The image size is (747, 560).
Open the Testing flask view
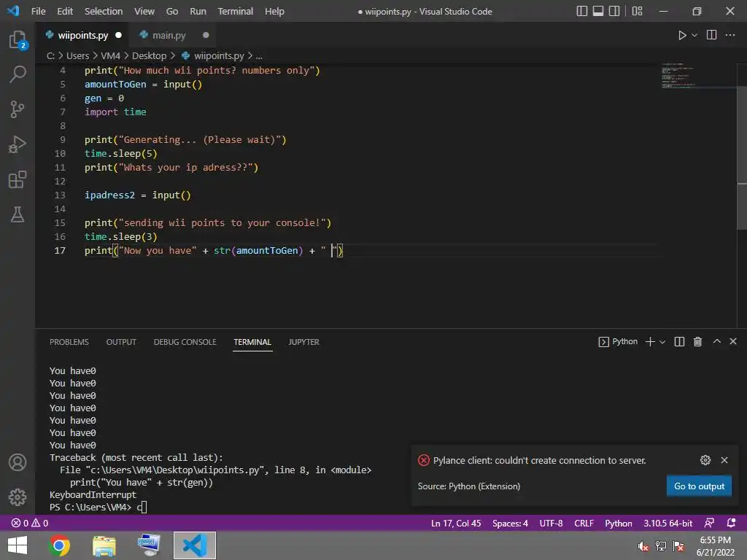(18, 214)
